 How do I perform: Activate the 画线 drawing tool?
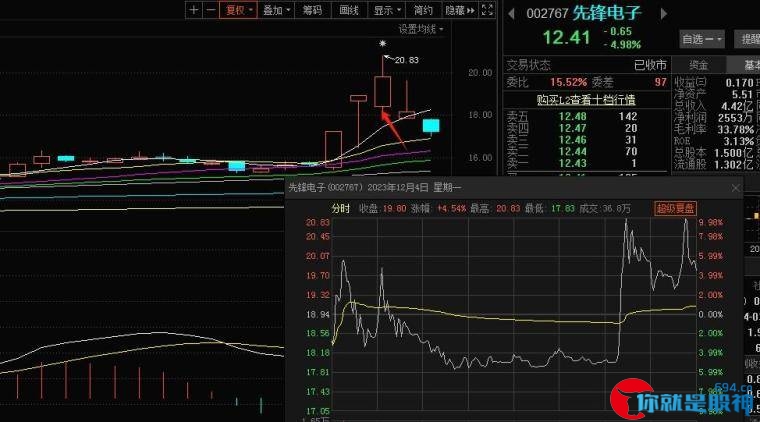348,10
